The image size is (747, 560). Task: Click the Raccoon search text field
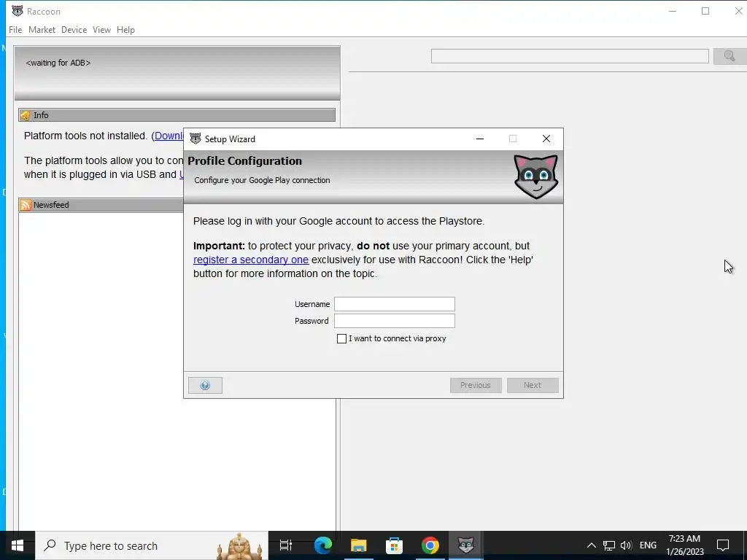click(x=570, y=56)
